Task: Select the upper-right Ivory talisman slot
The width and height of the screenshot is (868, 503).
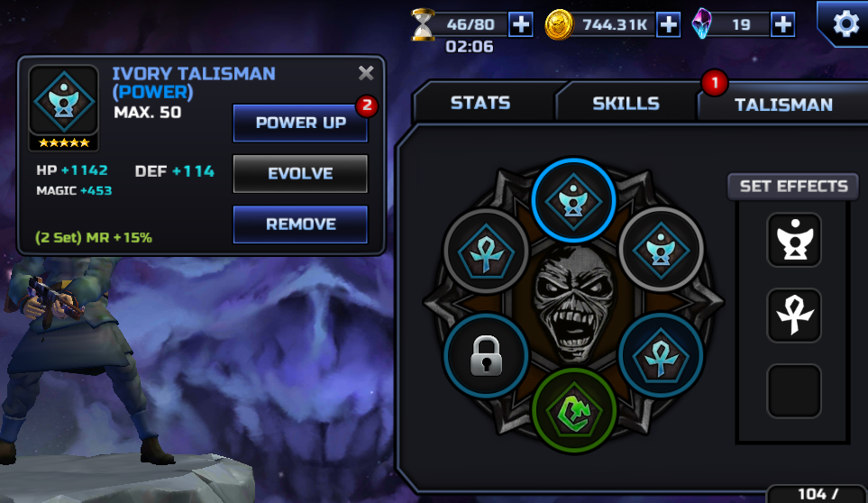Action: (x=661, y=250)
